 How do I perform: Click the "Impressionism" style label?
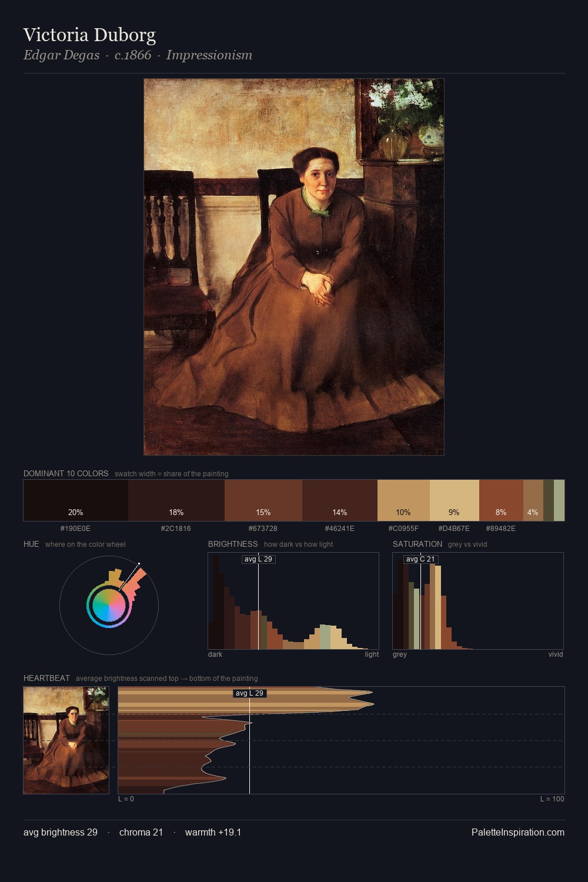point(209,55)
